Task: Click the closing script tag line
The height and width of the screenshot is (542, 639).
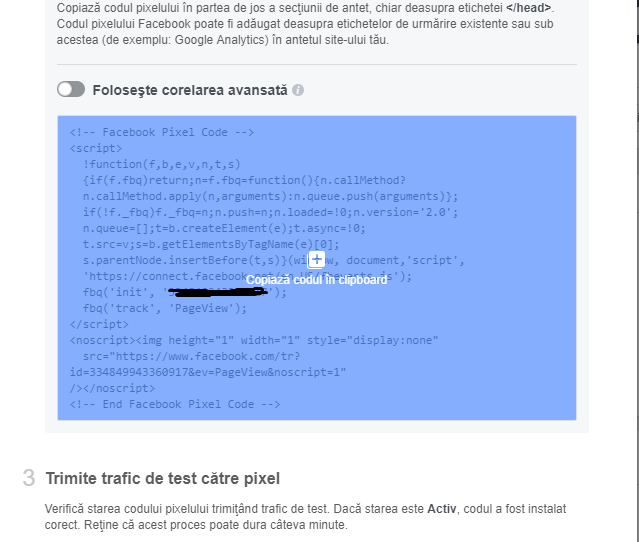Action: [x=99, y=324]
